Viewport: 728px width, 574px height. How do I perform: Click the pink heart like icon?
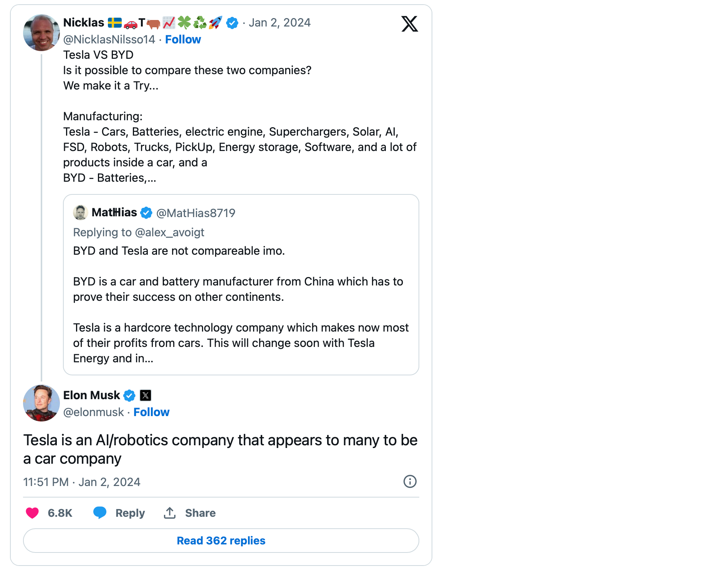(32, 513)
